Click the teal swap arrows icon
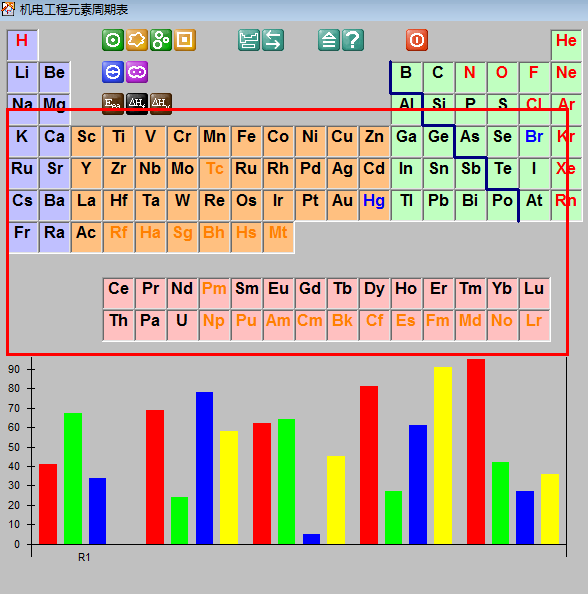Image resolution: width=588 pixels, height=594 pixels. (x=273, y=40)
